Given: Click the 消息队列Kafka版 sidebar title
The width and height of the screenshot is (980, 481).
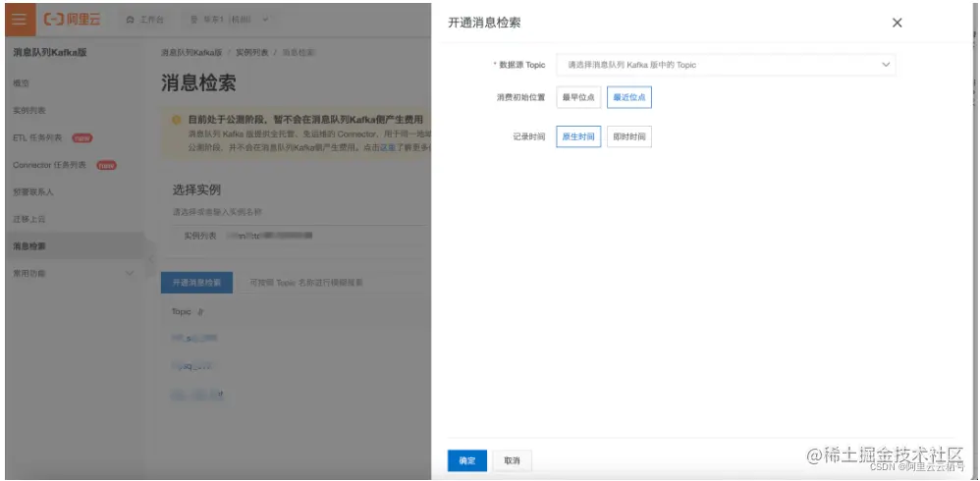Looking at the screenshot, I should pos(50,53).
